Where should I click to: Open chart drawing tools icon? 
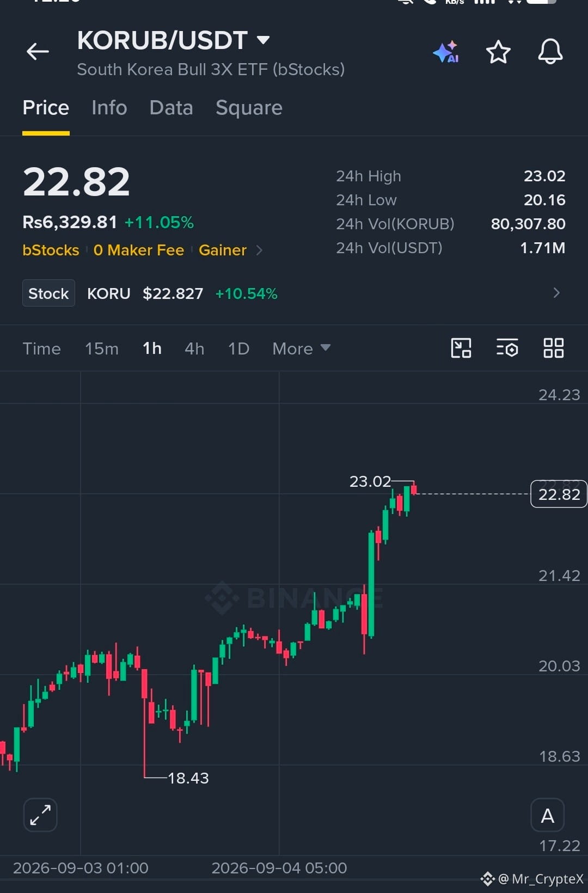(x=461, y=348)
